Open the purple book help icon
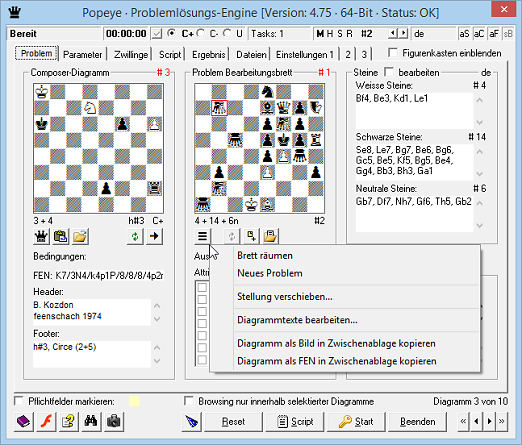 (x=24, y=422)
